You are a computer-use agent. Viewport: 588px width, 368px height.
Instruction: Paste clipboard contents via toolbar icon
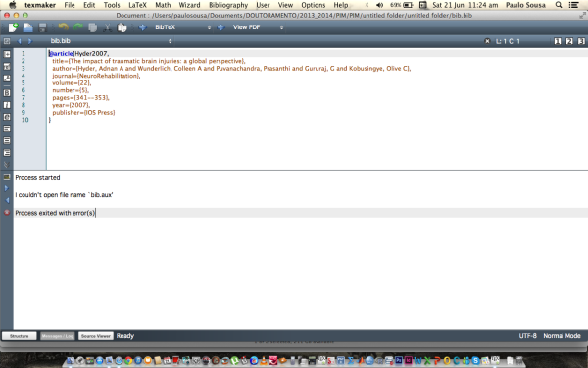(x=122, y=27)
